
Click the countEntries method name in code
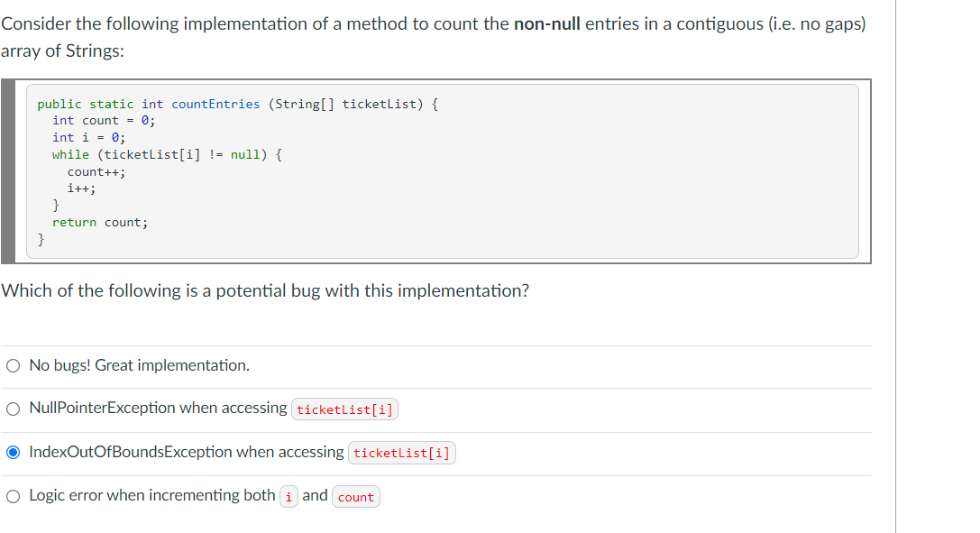click(x=215, y=105)
